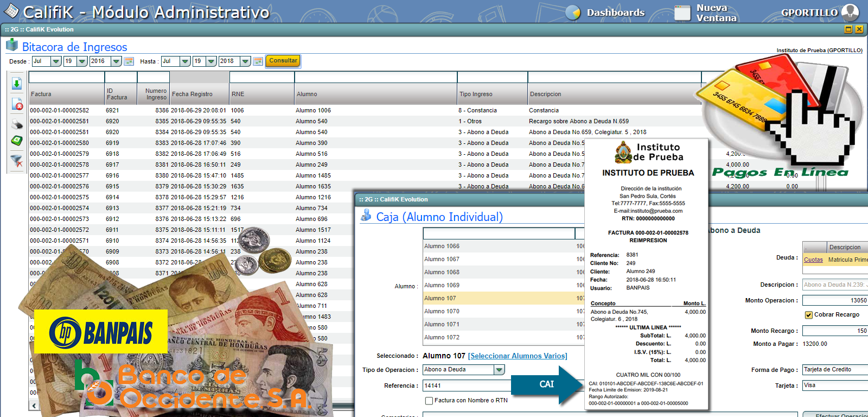Screen dimensions: 868x417
Task: Open the Hasta date calendar picker icon
Action: pos(258,61)
